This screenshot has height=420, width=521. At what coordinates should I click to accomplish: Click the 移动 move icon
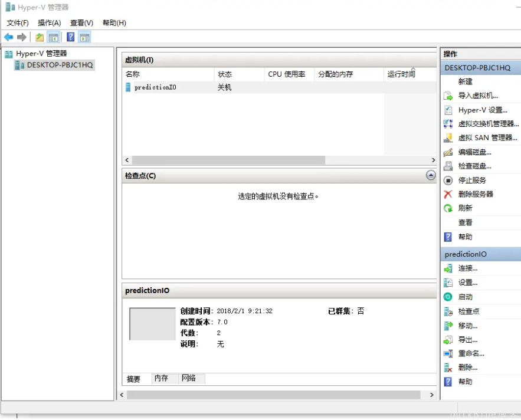[x=448, y=326]
